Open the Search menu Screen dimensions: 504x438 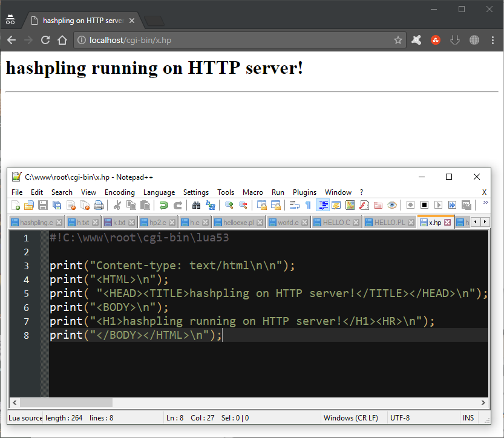tap(62, 192)
